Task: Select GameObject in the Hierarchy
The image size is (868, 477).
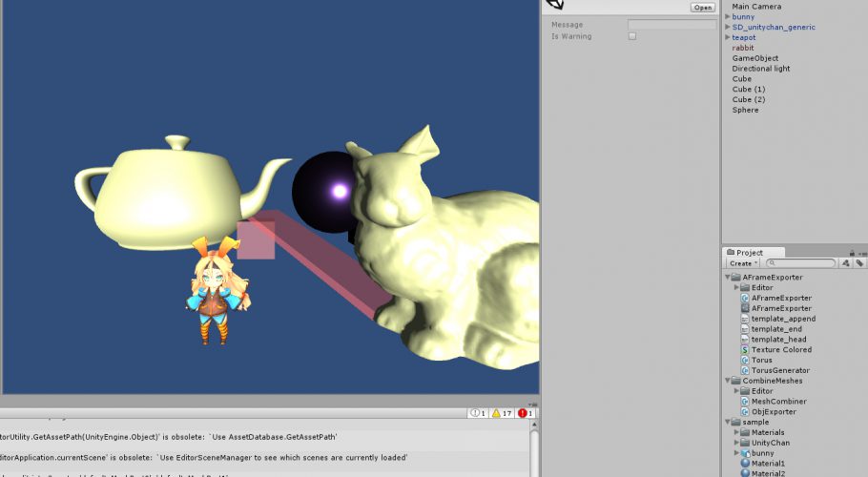Action: [755, 58]
